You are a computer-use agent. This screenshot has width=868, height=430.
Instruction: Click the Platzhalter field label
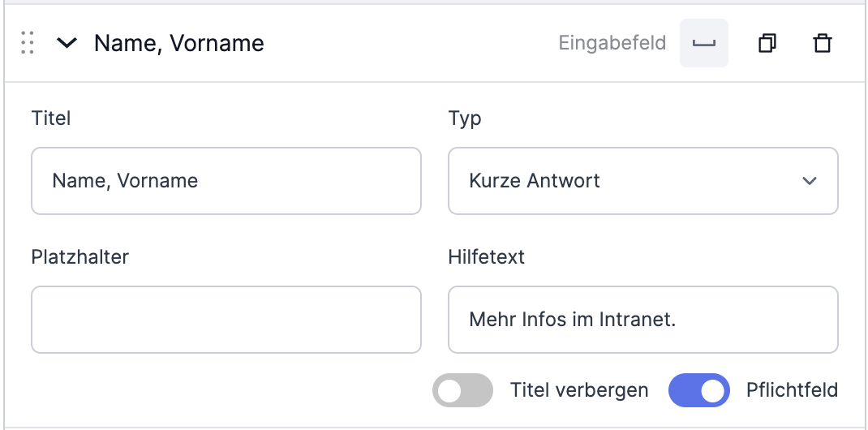click(x=79, y=256)
